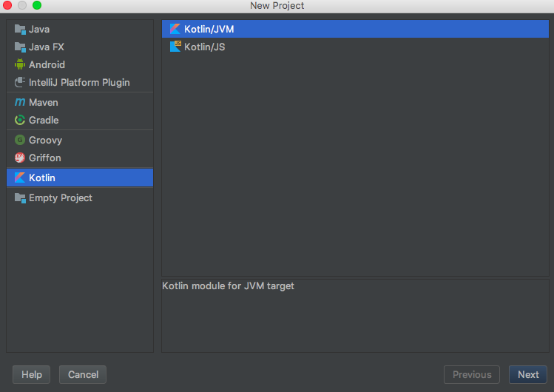The height and width of the screenshot is (392, 554).
Task: Click the green zoom window button
Action: pyautogui.click(x=37, y=5)
